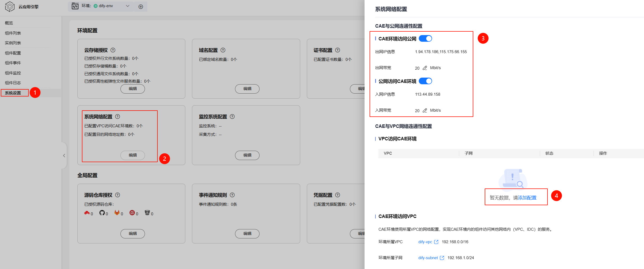
Task: Click the 事件通知规则数 text
Action: pos(218,204)
